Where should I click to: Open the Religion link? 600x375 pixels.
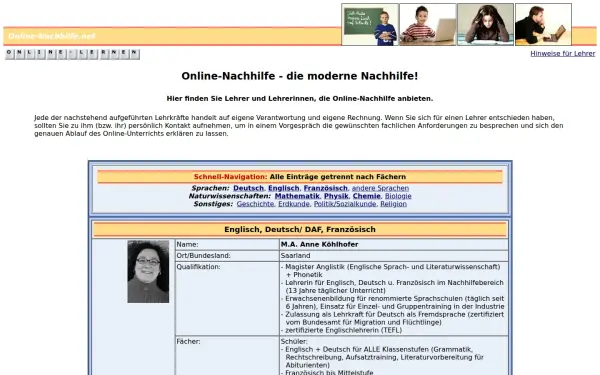[393, 204]
